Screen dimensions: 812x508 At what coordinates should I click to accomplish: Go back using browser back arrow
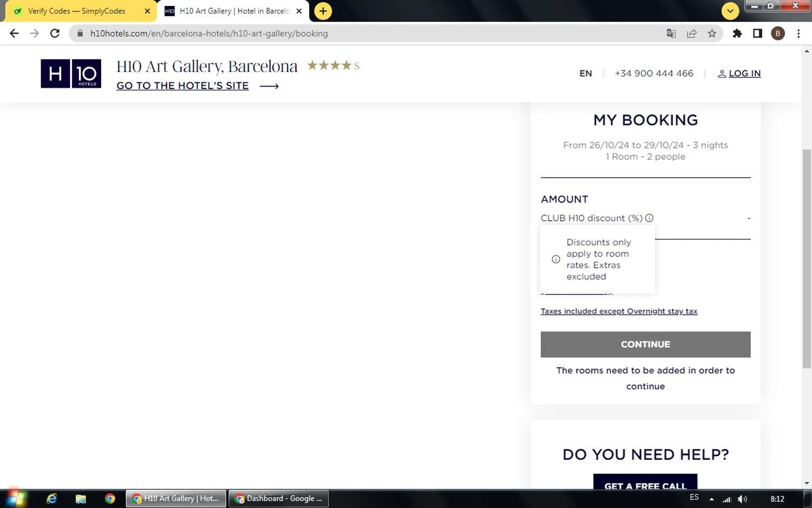(x=14, y=34)
